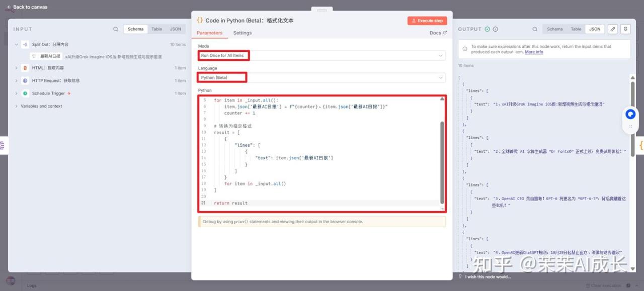Search the OUTPUT panel using magnifier icon

535,29
